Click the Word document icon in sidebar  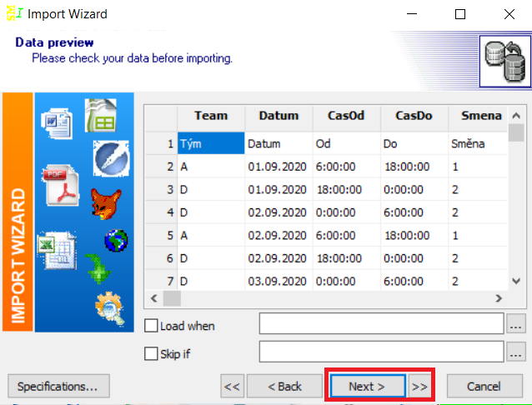coord(57,123)
